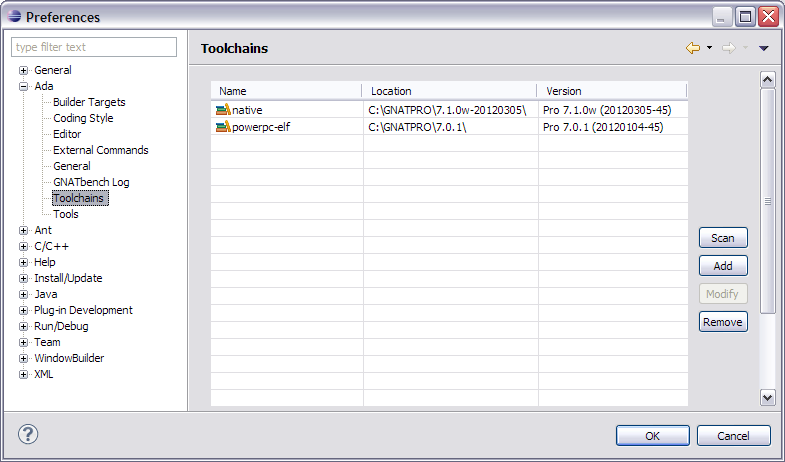Open the back history dropdown arrow
Screen dimensions: 785x462
tap(709, 48)
